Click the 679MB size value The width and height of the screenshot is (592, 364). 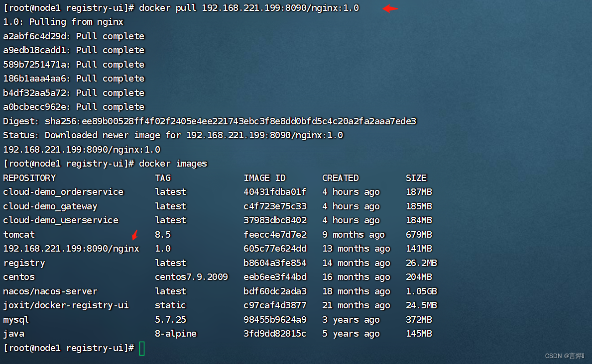pos(419,234)
